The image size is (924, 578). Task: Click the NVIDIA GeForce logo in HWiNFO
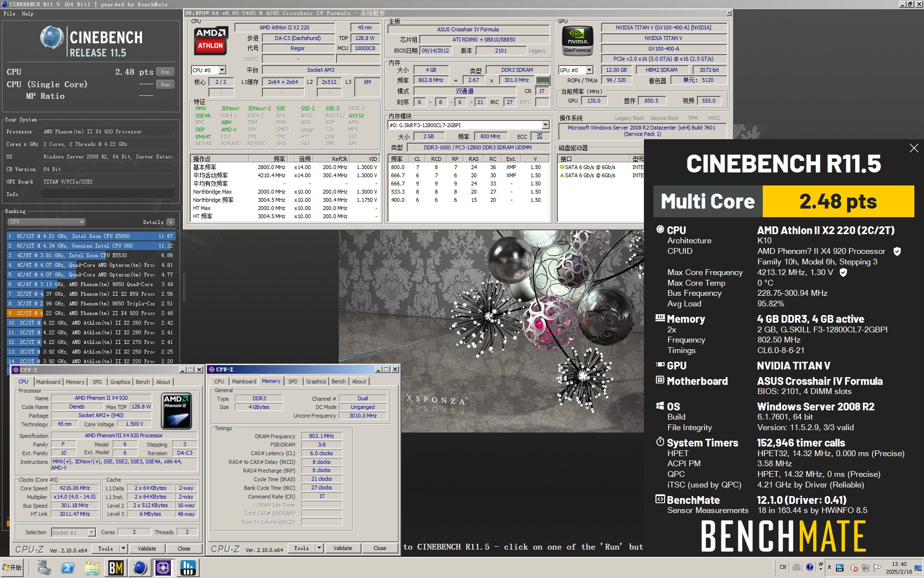click(x=577, y=40)
